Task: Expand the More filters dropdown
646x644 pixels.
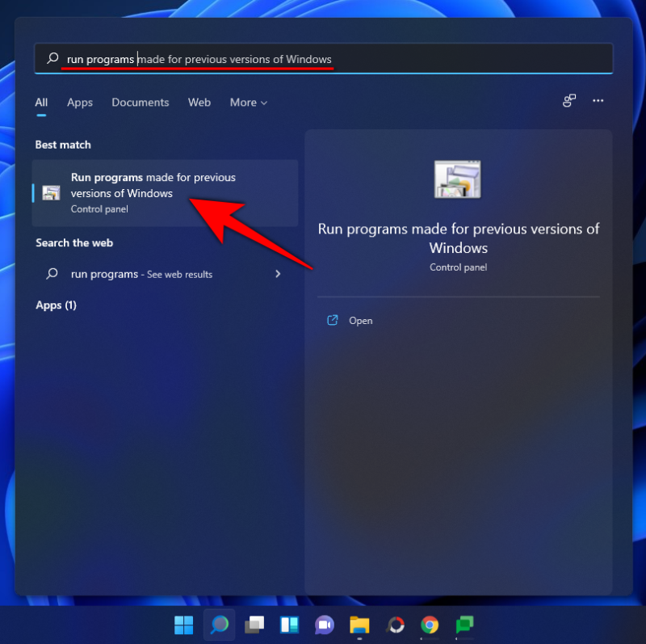Action: click(249, 103)
